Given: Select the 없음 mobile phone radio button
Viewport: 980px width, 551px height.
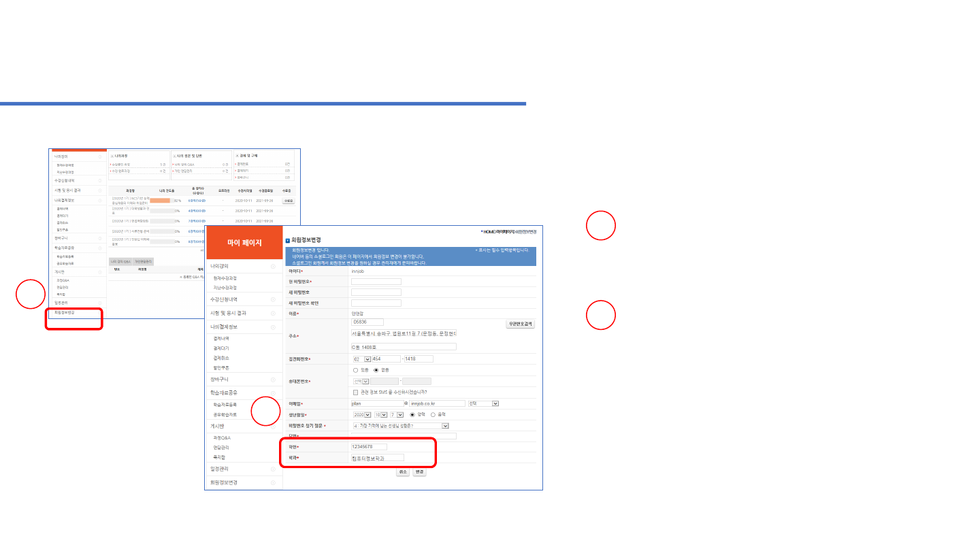Looking at the screenshot, I should [x=376, y=370].
